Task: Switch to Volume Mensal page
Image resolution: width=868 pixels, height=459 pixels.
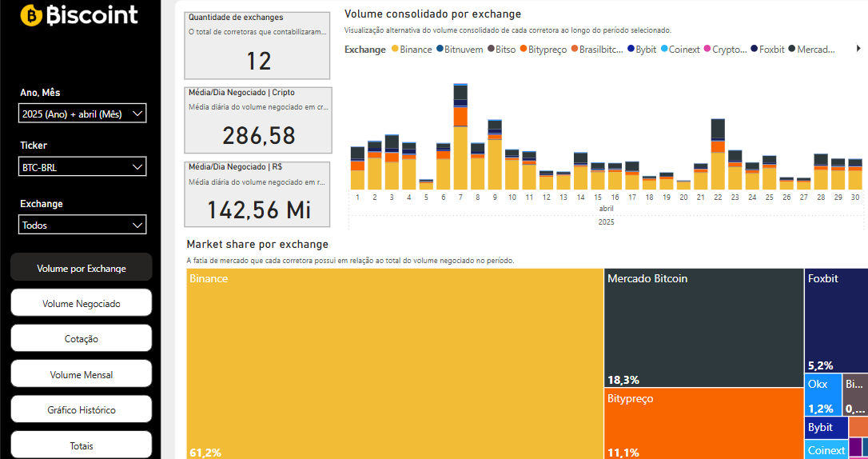Action: pyautogui.click(x=82, y=374)
